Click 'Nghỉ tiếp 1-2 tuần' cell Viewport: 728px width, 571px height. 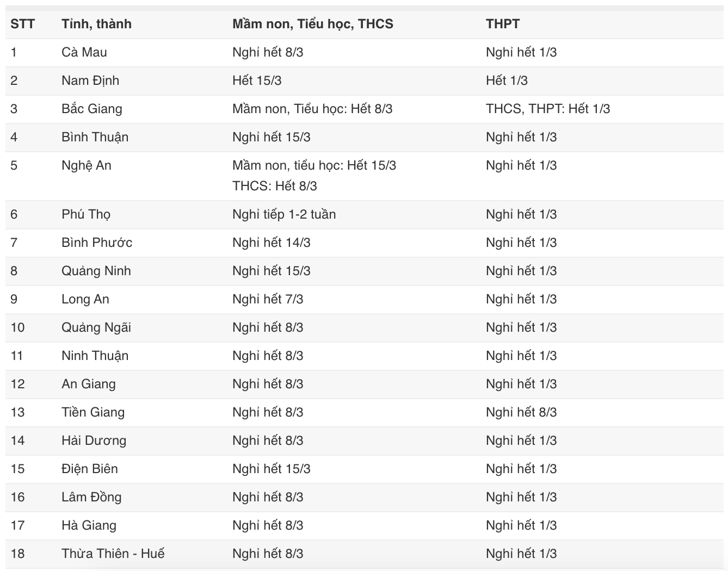point(283,214)
